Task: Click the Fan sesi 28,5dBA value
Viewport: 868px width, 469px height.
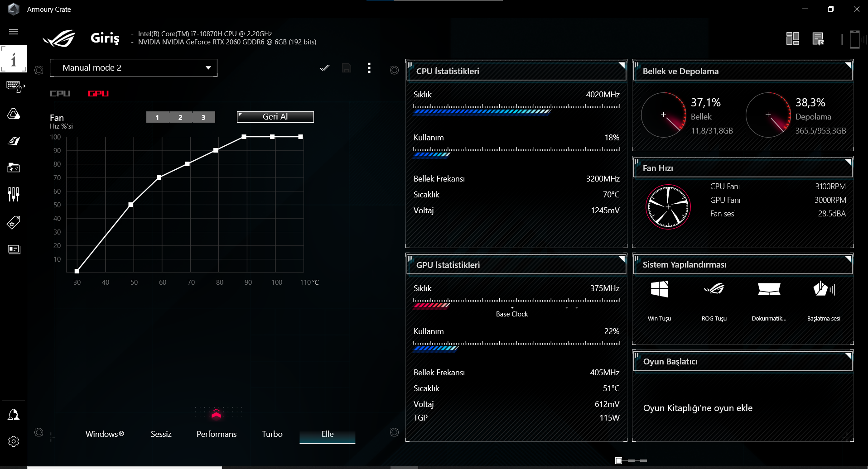Action: pos(832,214)
